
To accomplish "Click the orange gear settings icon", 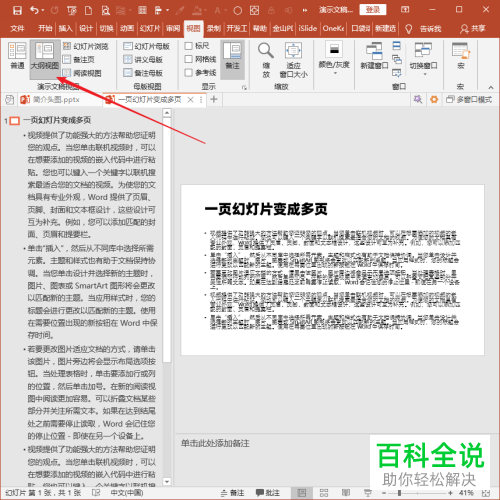I will pyautogui.click(x=434, y=99).
